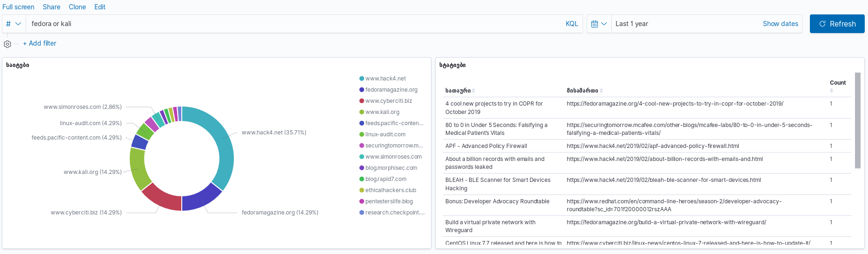This screenshot has height=254, width=868.
Task: Expand the date quick menu chevron
Action: coord(604,24)
